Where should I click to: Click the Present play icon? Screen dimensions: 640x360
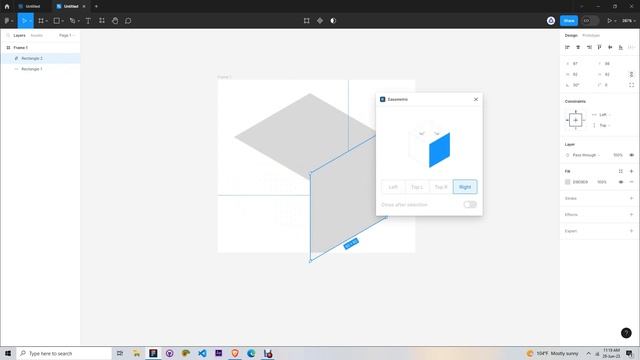coord(609,21)
